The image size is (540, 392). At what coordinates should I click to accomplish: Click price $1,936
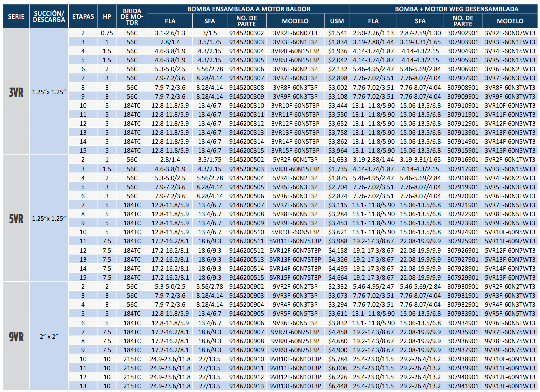(x=337, y=51)
